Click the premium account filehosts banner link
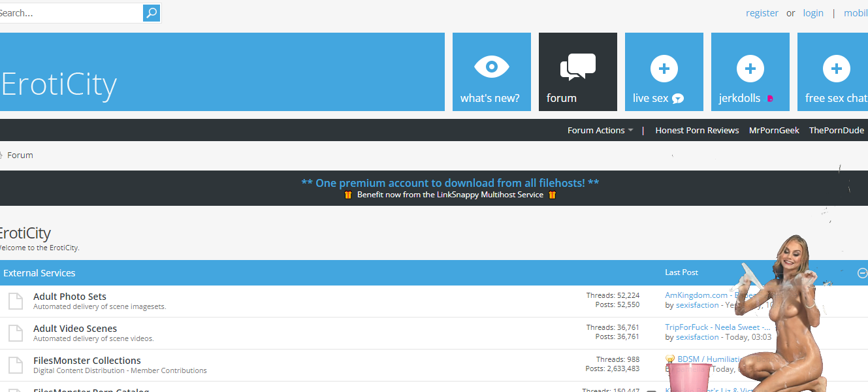868x392 pixels. 450,183
